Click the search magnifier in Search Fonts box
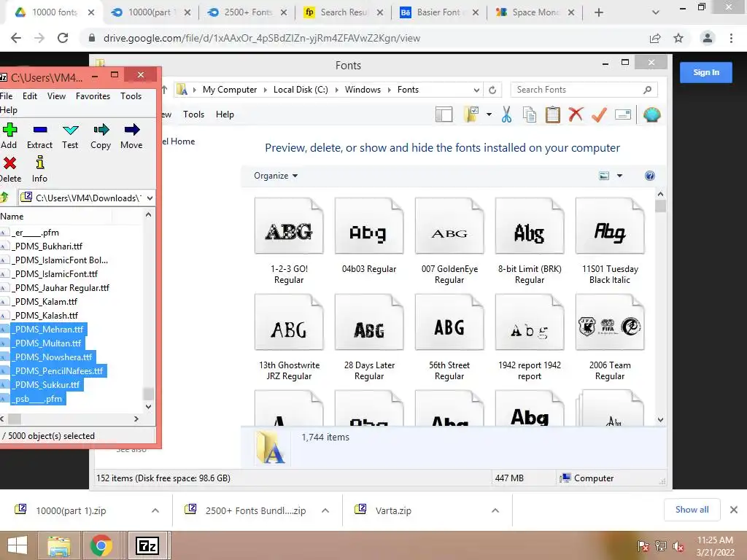This screenshot has height=560, width=747. (647, 90)
